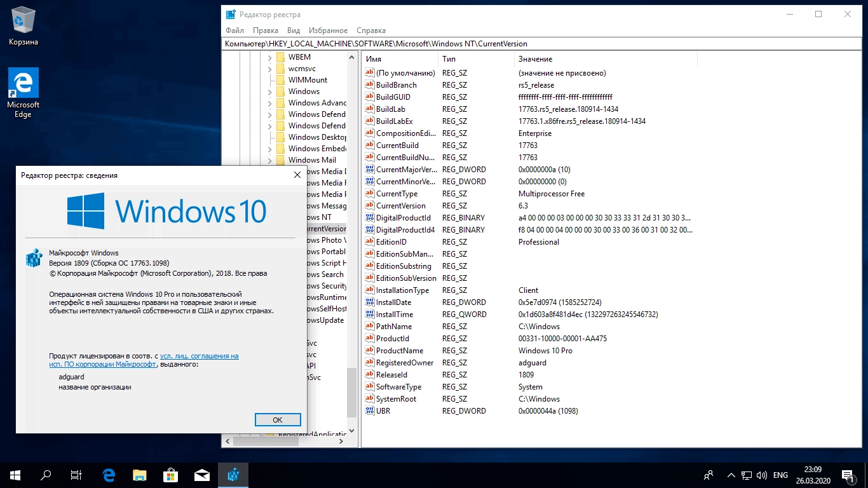Open the Справка menu
868x488 pixels.
tap(371, 30)
